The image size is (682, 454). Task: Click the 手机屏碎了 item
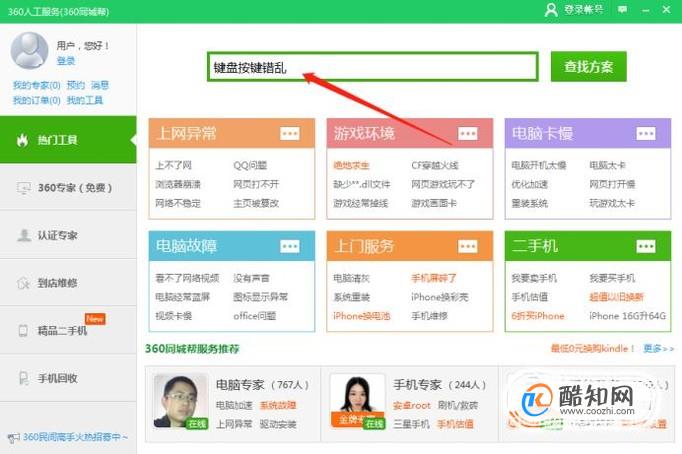(434, 278)
